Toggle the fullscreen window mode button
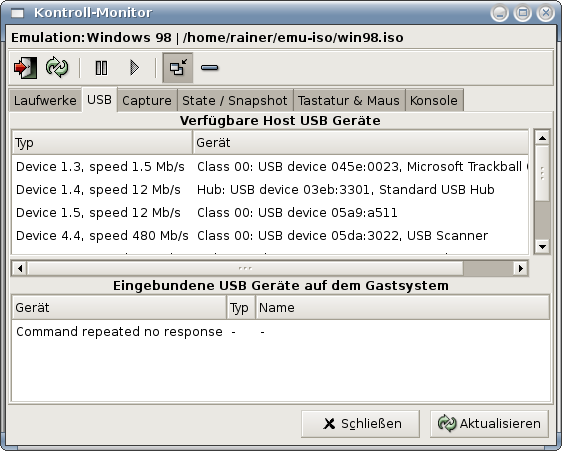 click(178, 68)
